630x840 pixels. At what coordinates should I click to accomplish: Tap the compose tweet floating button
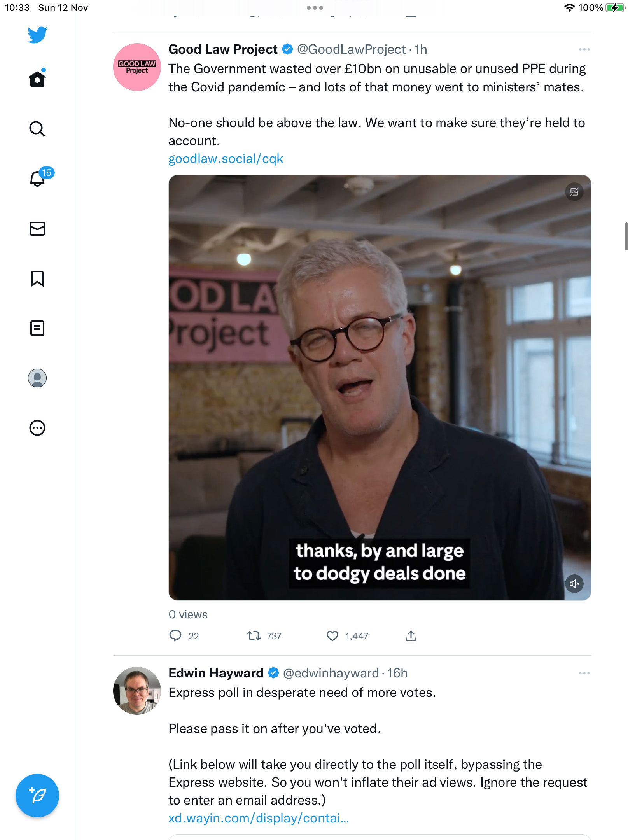point(37,796)
